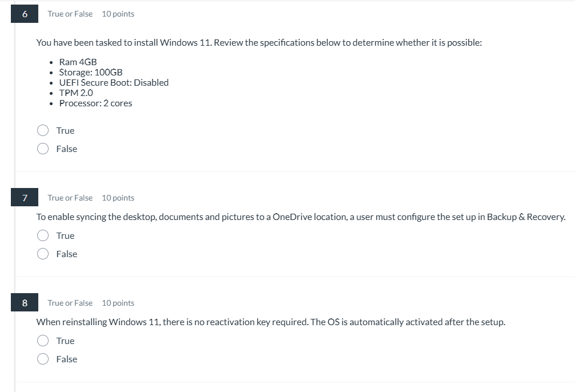This screenshot has width=575, height=392.
Task: Click the question 7 number badge
Action: 25,198
